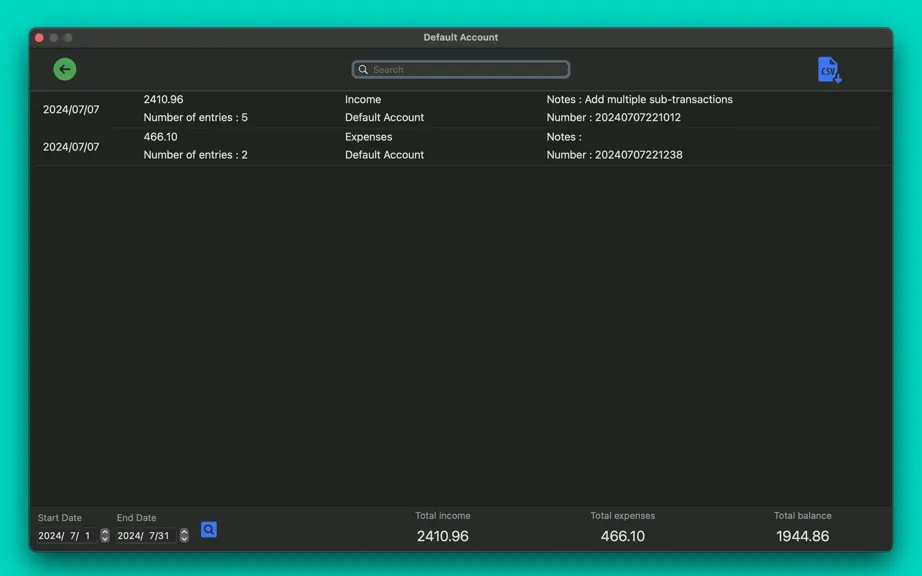Click the magnifier icon in the Search field
This screenshot has height=576, width=922.
pos(363,69)
